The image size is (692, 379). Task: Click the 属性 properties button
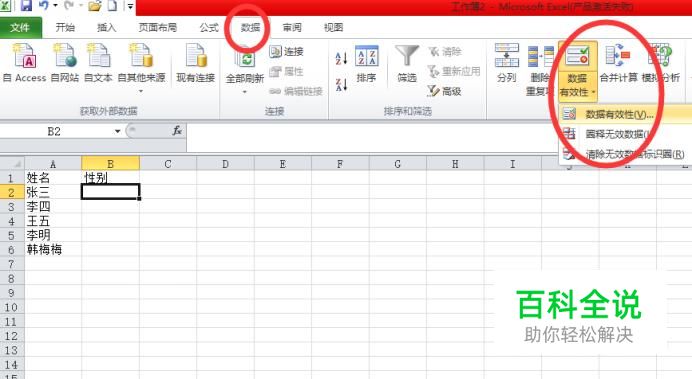click(x=286, y=71)
